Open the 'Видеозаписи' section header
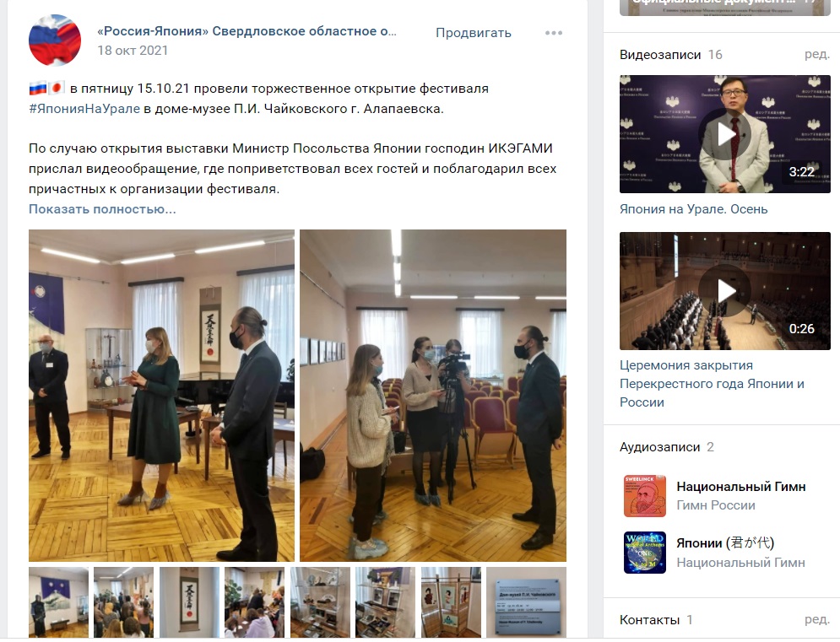 660,55
